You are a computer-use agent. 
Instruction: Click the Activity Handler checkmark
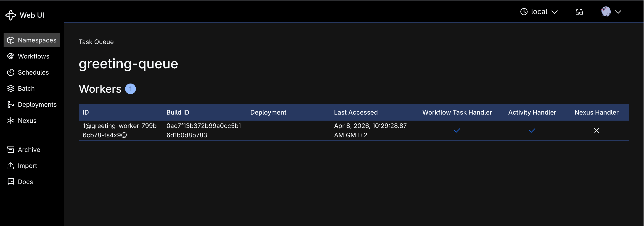click(x=532, y=130)
